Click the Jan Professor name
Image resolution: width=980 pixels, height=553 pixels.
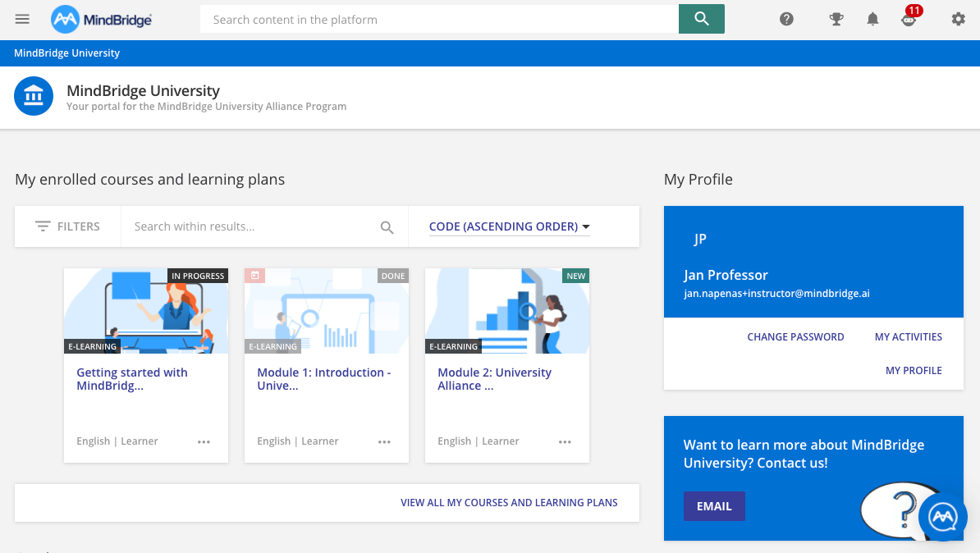[726, 275]
